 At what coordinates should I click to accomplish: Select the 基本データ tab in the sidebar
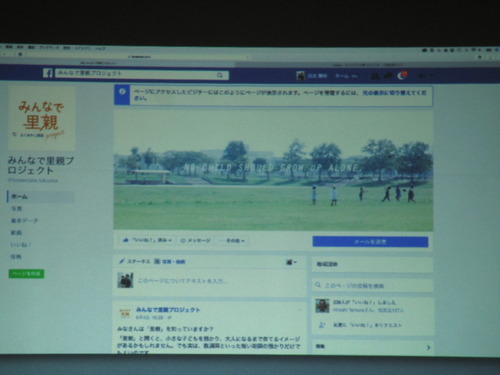(x=24, y=221)
